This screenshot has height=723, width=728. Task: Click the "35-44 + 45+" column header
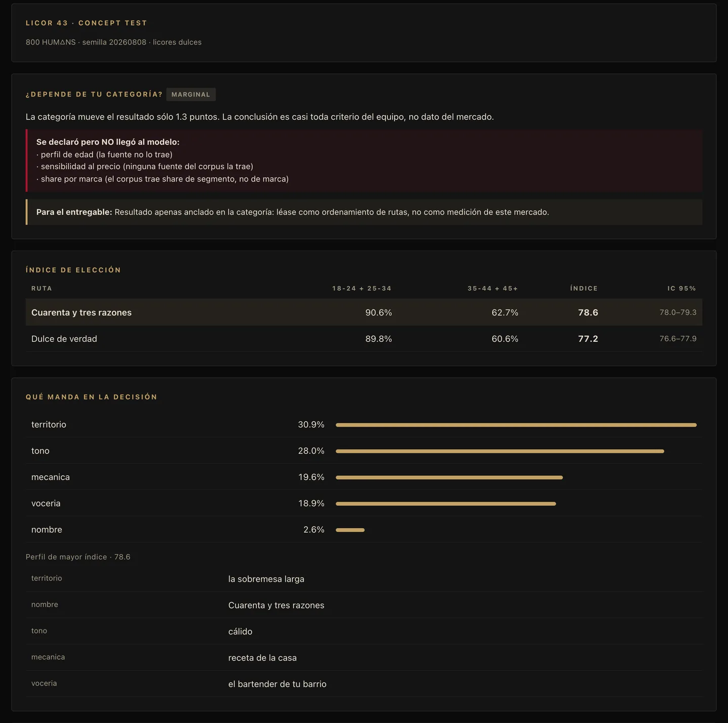tap(493, 289)
